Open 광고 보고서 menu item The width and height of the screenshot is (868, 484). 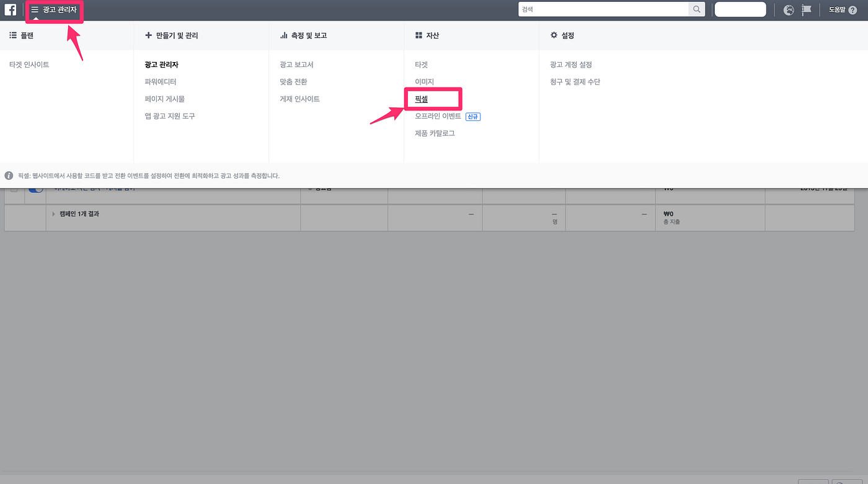pos(296,65)
